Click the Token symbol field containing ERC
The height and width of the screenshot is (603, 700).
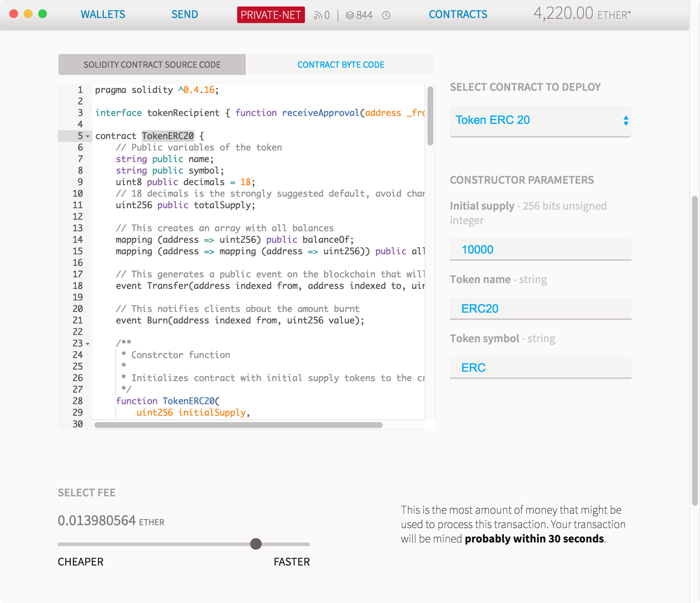(x=540, y=367)
